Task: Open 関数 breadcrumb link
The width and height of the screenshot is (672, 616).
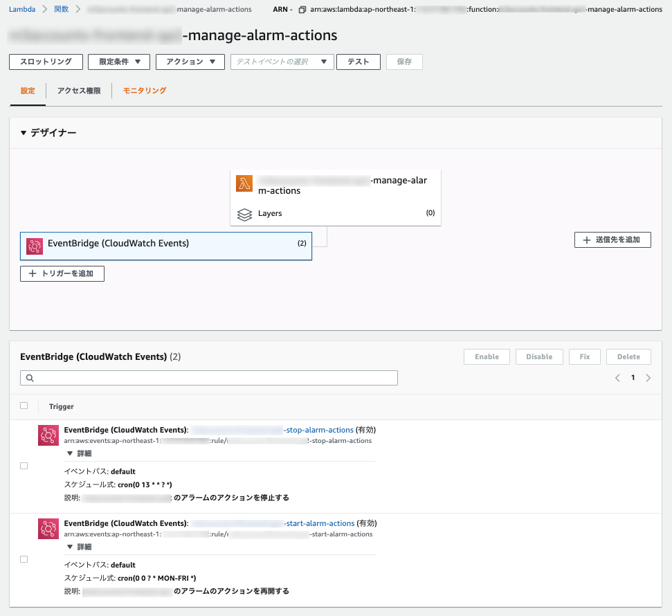Action: 62,9
